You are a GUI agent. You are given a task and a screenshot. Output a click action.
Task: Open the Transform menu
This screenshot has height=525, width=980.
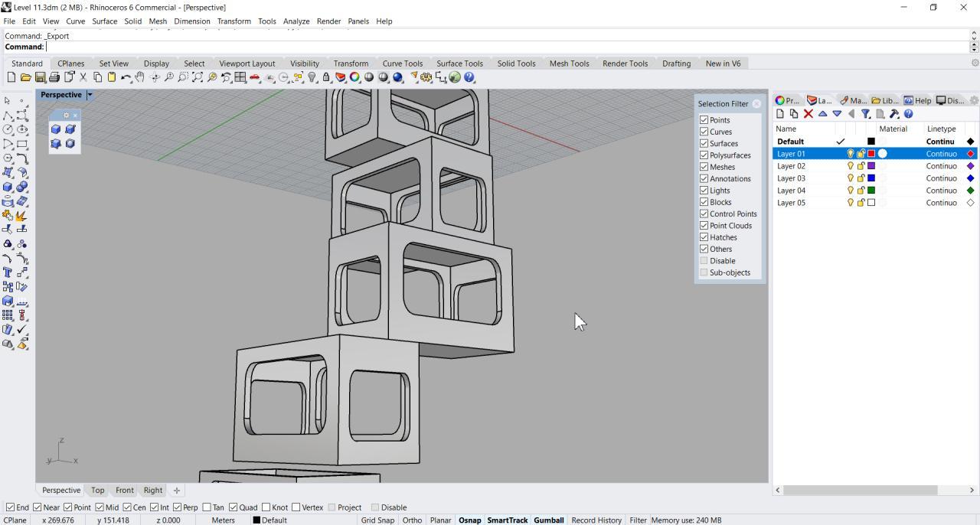(234, 21)
